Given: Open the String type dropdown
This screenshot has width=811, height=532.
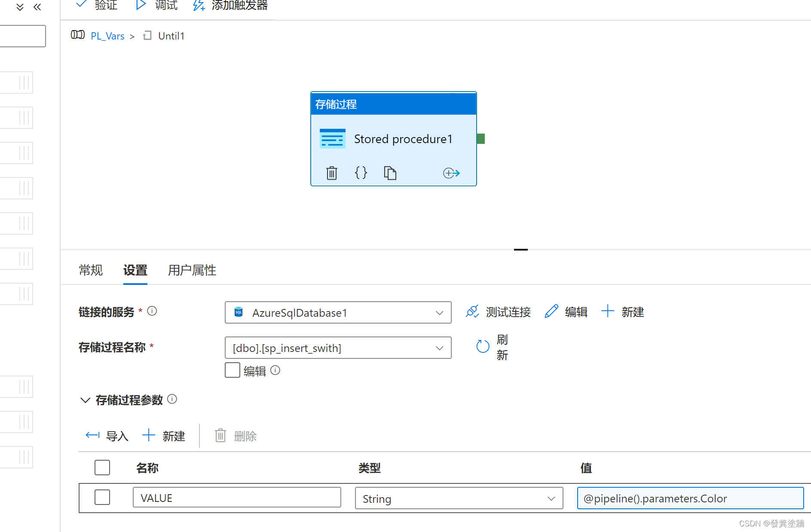Looking at the screenshot, I should coord(459,498).
